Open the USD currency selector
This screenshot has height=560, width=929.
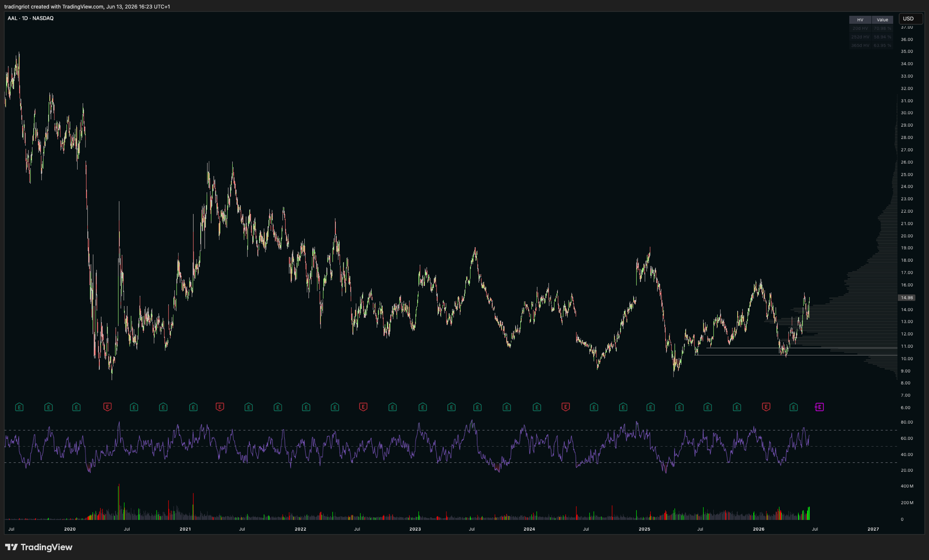[910, 19]
